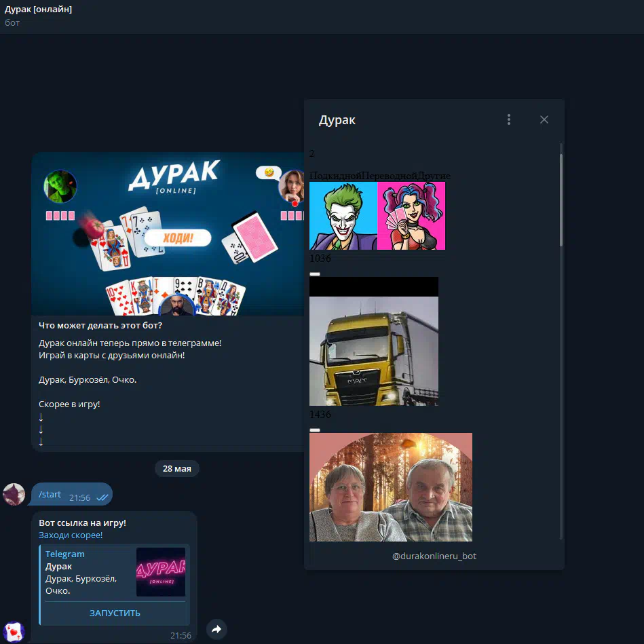Image resolution: width=644 pixels, height=644 pixels.
Task: Click the /start command in the message
Action: coord(50,494)
